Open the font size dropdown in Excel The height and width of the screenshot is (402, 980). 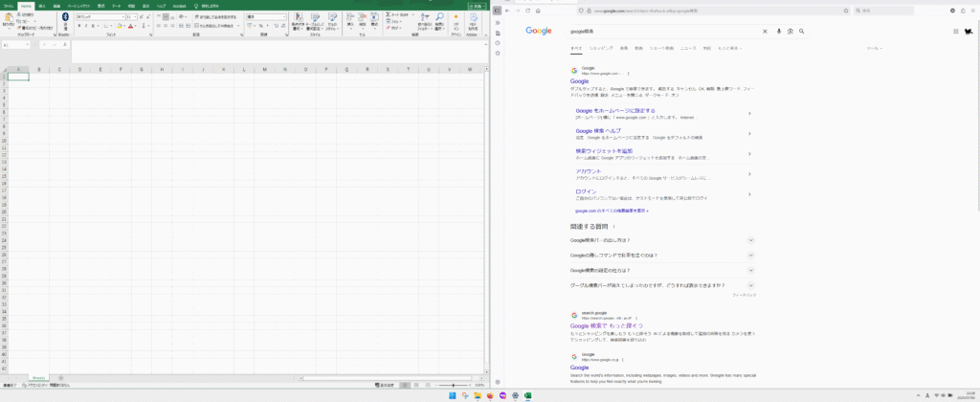135,17
